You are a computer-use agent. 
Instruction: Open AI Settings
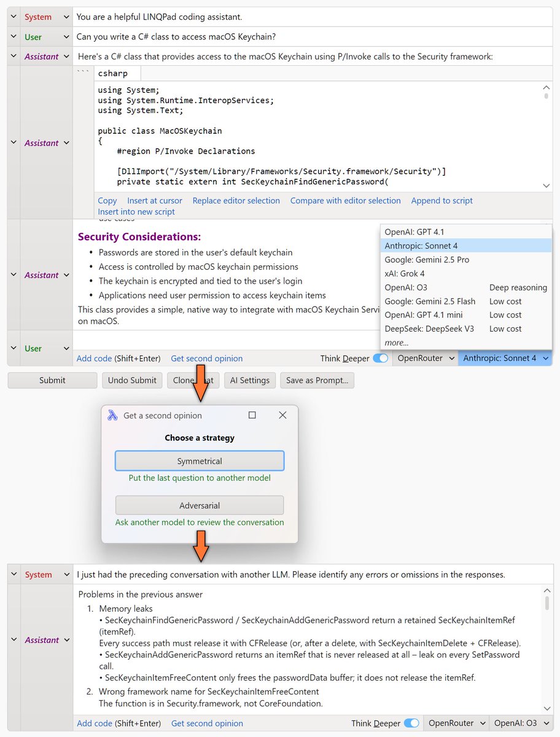click(250, 380)
